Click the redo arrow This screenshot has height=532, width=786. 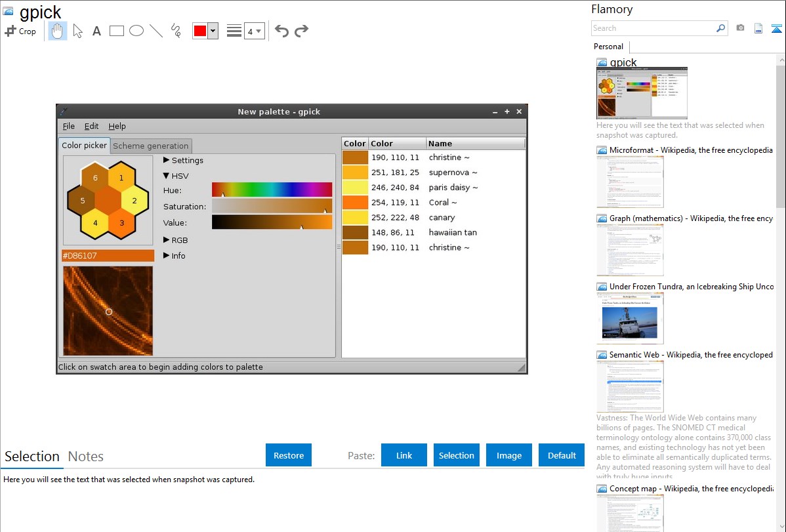pos(301,31)
